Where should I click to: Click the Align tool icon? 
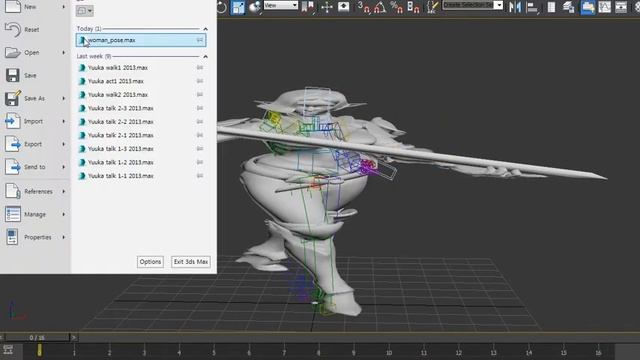tap(532, 7)
